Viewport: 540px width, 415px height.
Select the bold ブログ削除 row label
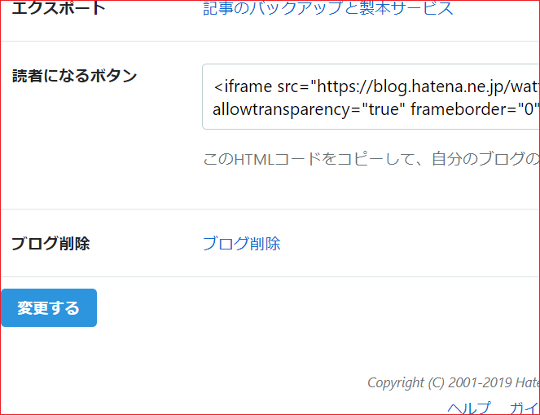(x=51, y=243)
